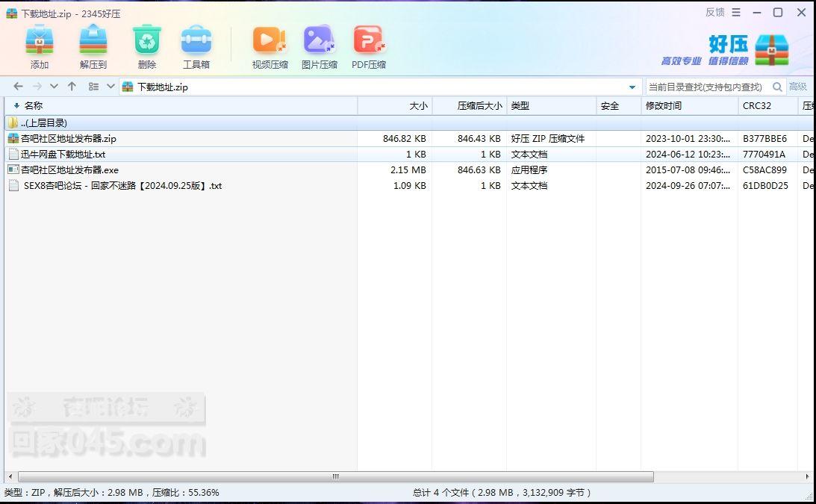This screenshot has width=816, height=504.
Task: Click the parent folder icon
Action: pos(13,123)
